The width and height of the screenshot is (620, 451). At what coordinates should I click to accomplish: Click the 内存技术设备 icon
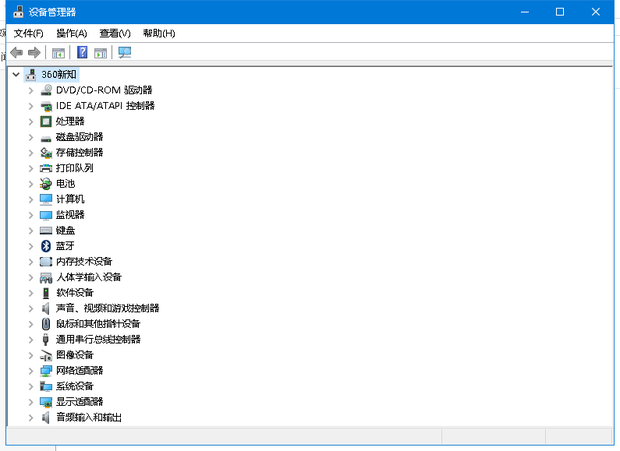point(46,262)
